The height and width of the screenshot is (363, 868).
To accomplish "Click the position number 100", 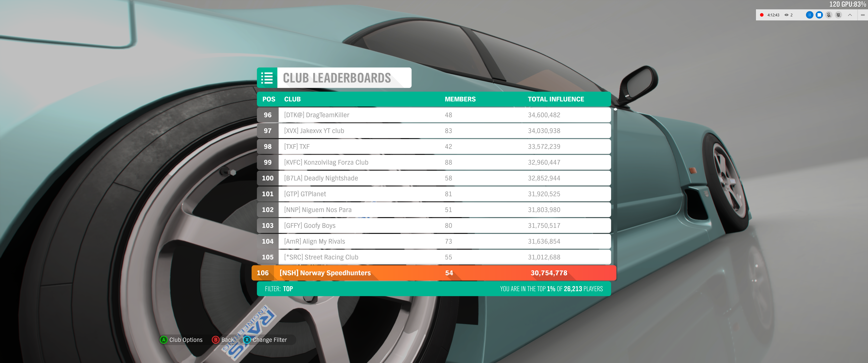I will (267, 178).
